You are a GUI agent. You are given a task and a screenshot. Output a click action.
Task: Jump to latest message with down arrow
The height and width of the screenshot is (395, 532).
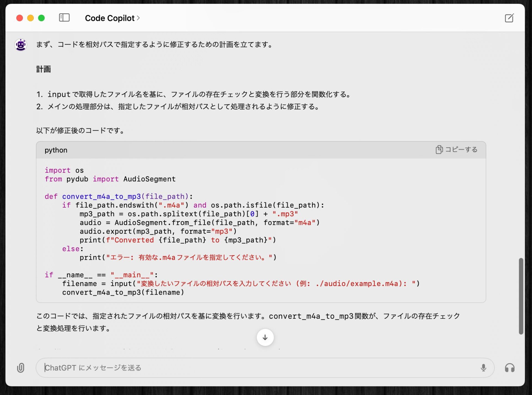point(265,337)
